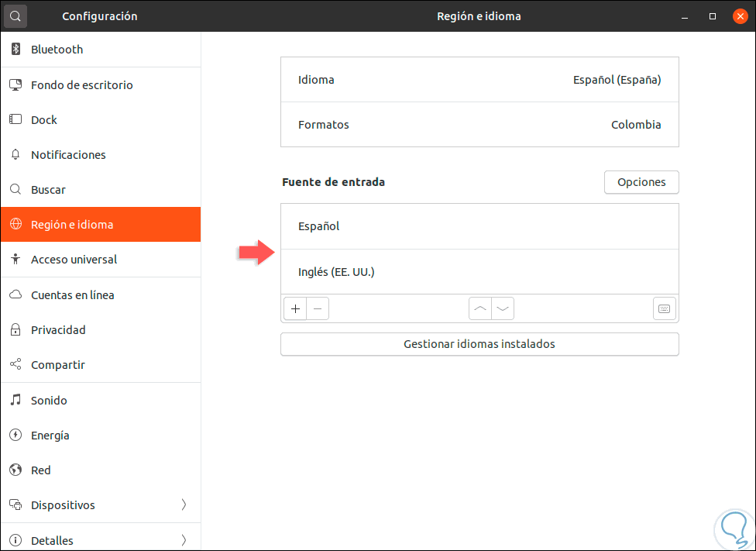Open the Formatos region selector row

[479, 125]
